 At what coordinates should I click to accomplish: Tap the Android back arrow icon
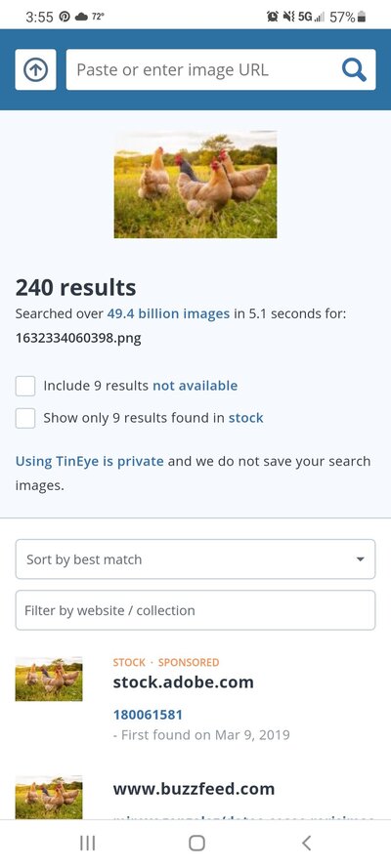point(306,843)
